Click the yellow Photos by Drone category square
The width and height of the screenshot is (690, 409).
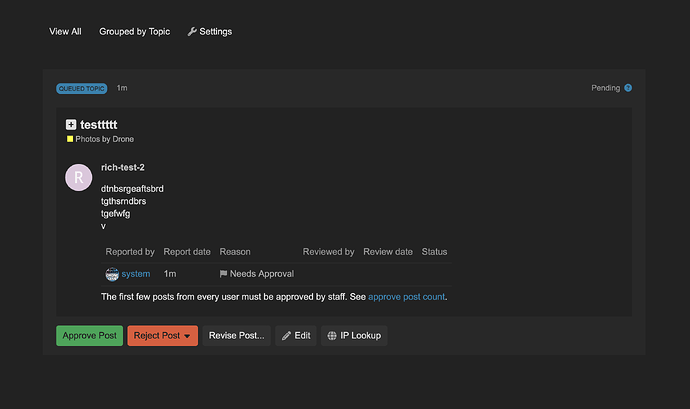pos(70,139)
